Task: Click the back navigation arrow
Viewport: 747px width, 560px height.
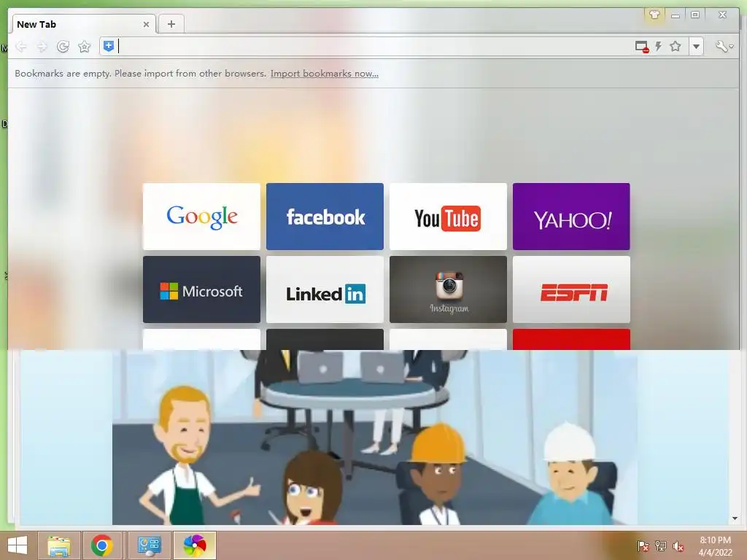Action: [21, 46]
